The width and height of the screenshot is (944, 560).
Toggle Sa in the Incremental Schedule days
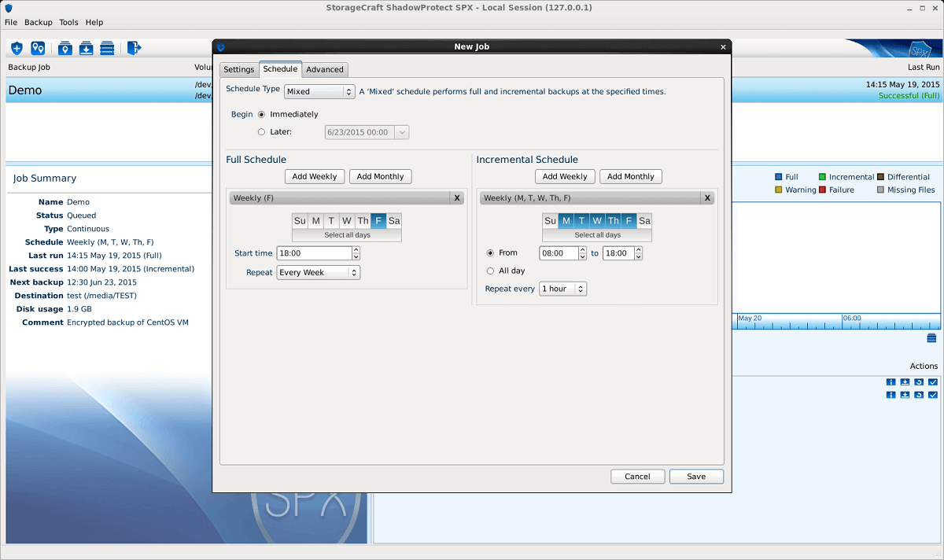pos(644,221)
